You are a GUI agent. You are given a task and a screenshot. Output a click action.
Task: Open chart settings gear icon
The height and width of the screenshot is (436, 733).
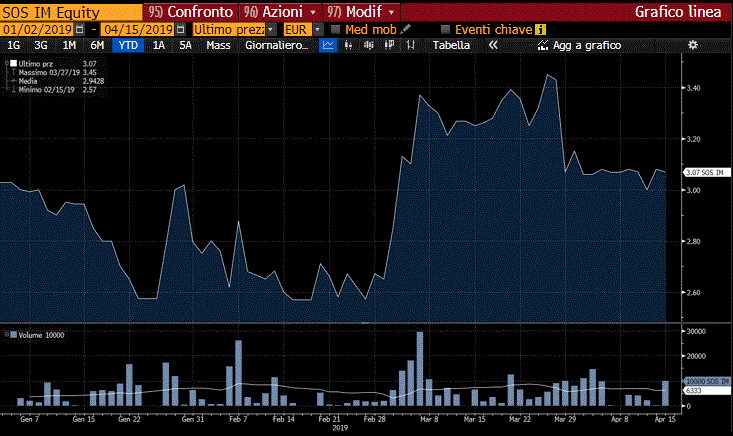pyautogui.click(x=693, y=46)
